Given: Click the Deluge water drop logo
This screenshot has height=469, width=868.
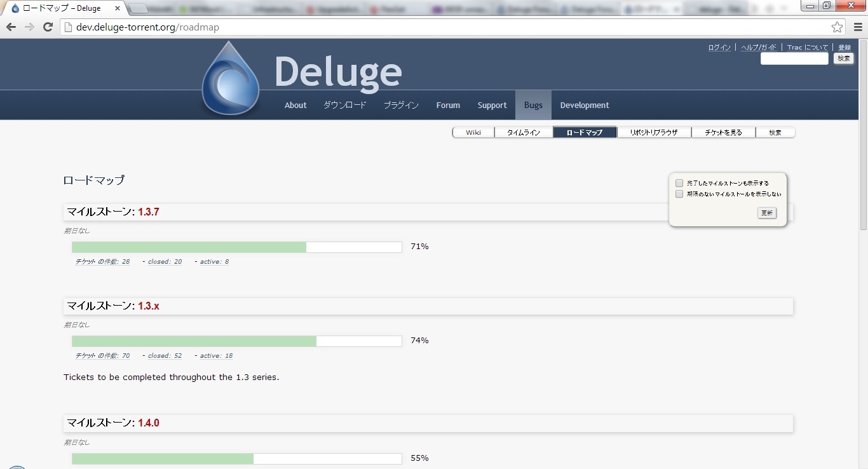Looking at the screenshot, I should pos(230,79).
